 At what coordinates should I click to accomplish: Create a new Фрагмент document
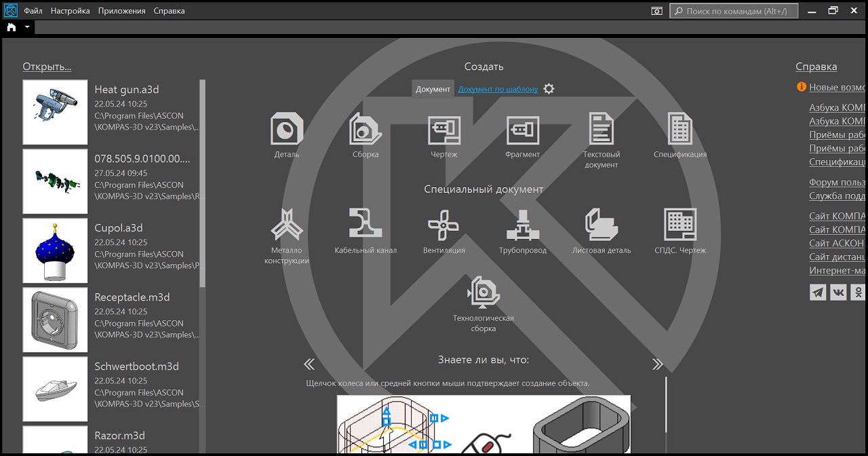pos(523,130)
